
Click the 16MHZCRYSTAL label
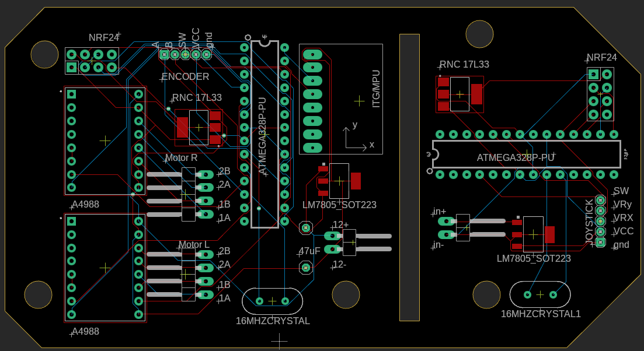(273, 321)
